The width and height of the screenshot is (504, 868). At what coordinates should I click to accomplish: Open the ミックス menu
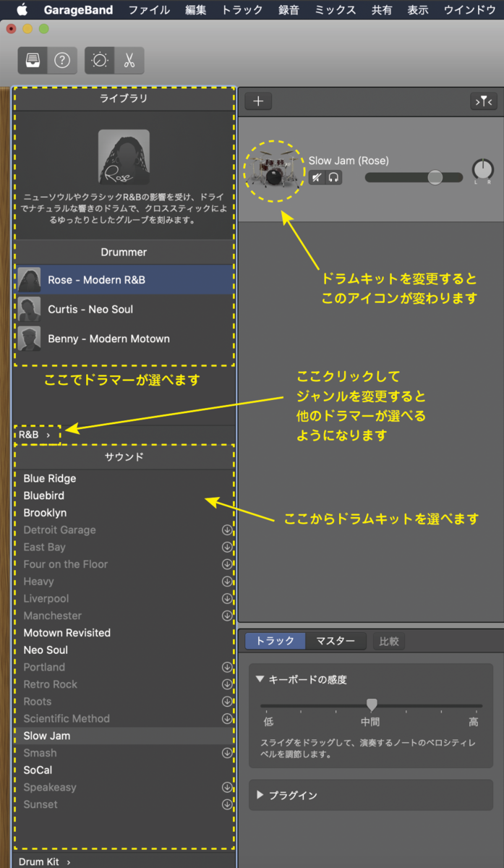pyautogui.click(x=336, y=10)
